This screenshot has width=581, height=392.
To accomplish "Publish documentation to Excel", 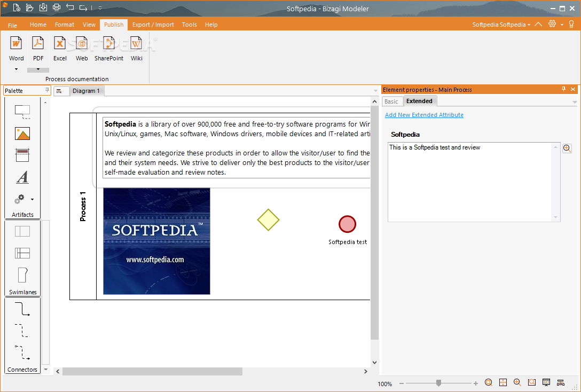I will click(60, 49).
